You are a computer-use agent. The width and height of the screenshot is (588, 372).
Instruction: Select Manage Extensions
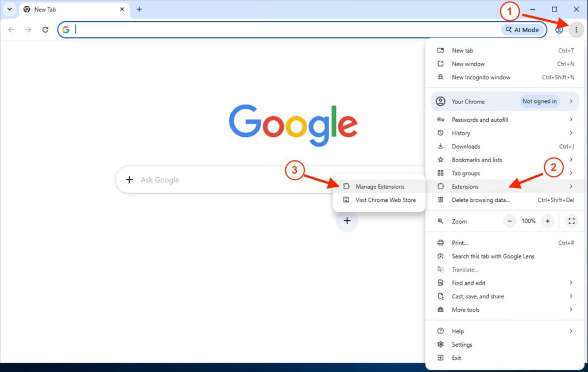tap(379, 186)
